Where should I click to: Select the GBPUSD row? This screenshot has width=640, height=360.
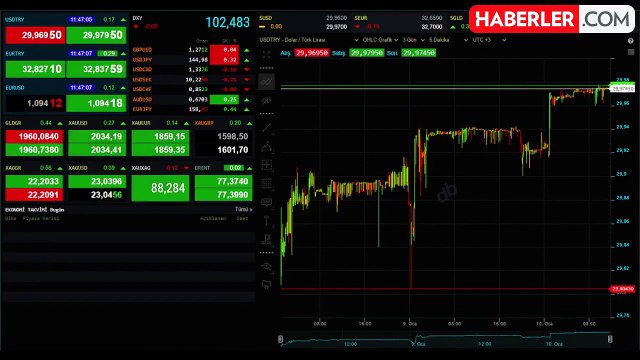click(191, 50)
